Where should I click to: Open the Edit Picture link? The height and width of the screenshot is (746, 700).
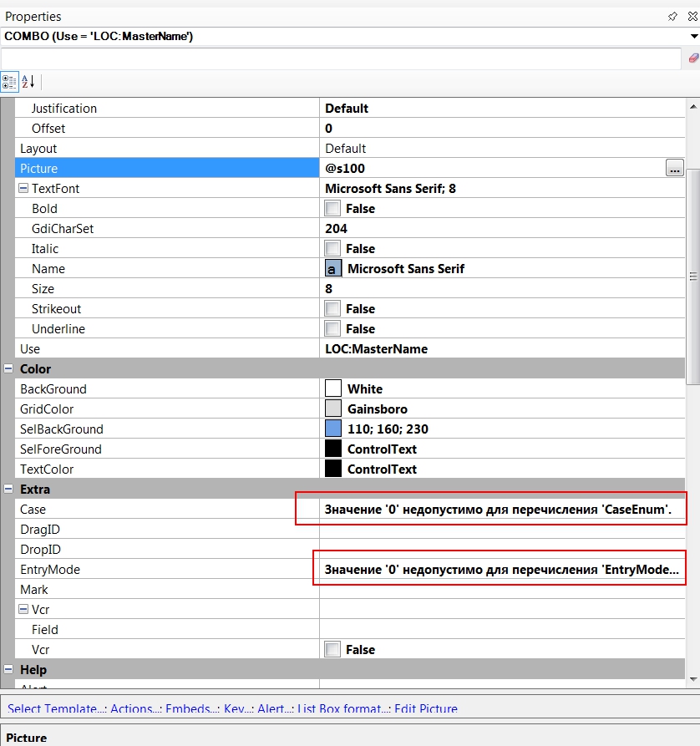click(426, 708)
